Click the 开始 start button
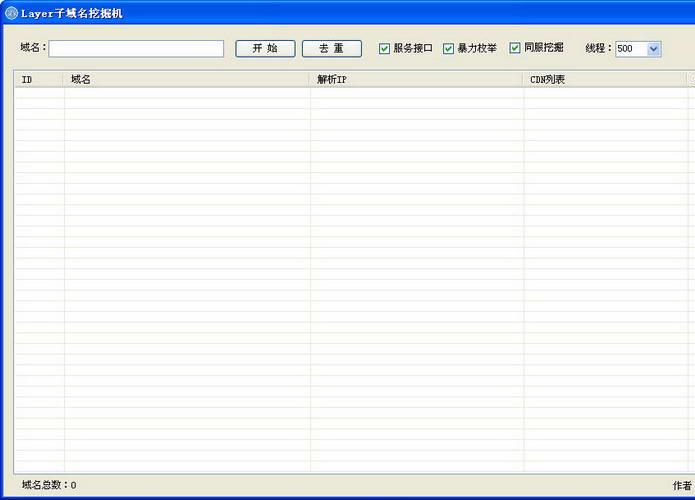This screenshot has width=695, height=500. (x=265, y=48)
